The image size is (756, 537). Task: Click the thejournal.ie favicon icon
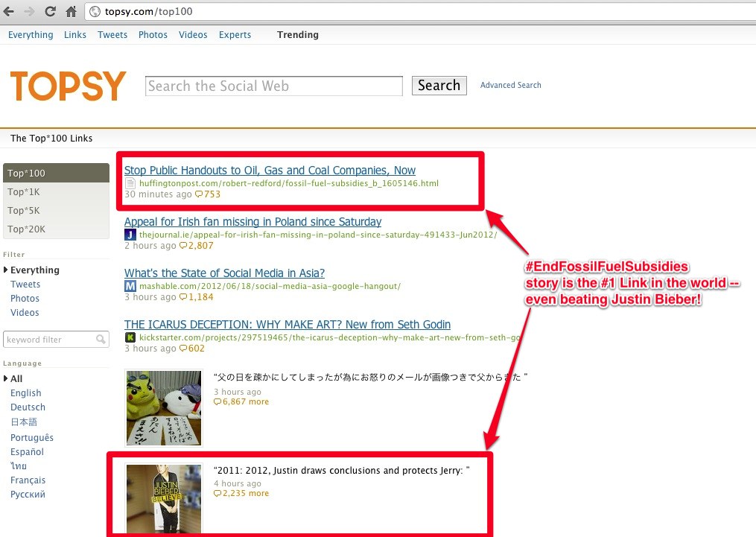coord(130,235)
